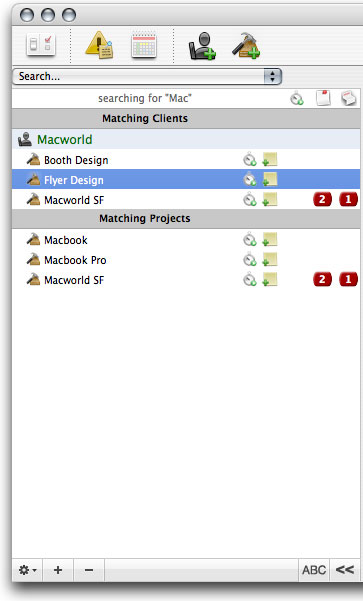Viewport: 363px width, 601px height.
Task: Add note icon on Flyer Design row
Action: coord(269,180)
